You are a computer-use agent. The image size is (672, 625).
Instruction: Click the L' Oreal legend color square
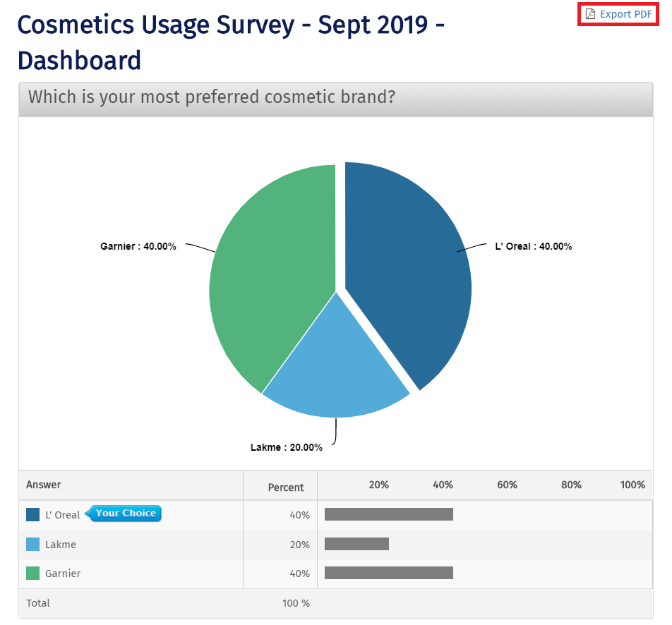[31, 514]
